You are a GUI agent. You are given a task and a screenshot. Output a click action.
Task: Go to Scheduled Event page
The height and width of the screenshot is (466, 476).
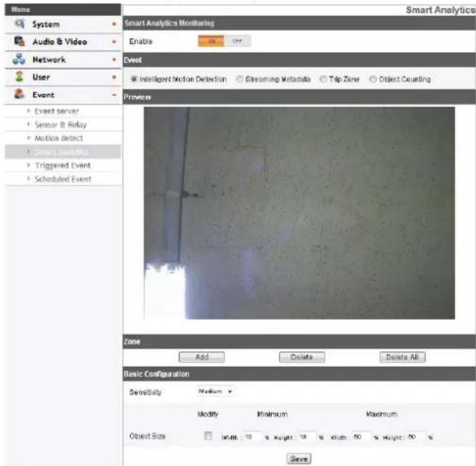click(x=63, y=179)
